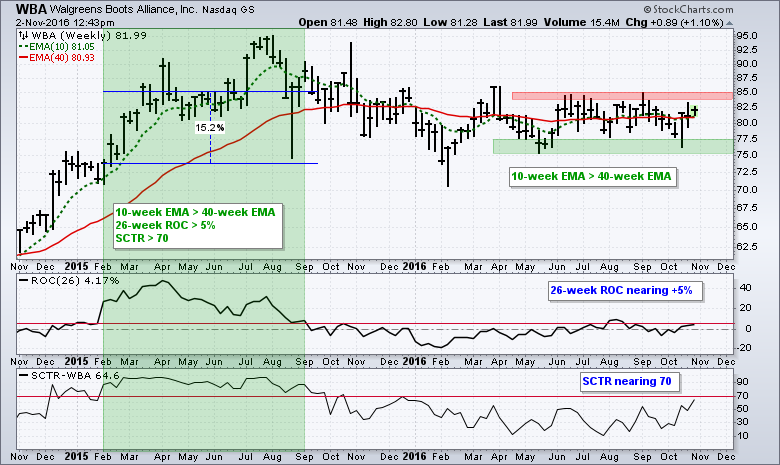Click the SCTR-WBA 64.6 indicator label
The image size is (780, 465).
(75, 375)
